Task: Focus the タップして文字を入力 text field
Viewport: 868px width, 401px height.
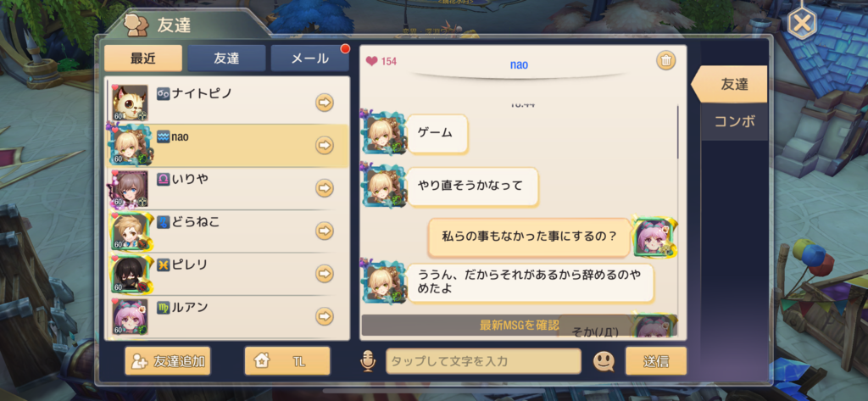Action: point(483,361)
